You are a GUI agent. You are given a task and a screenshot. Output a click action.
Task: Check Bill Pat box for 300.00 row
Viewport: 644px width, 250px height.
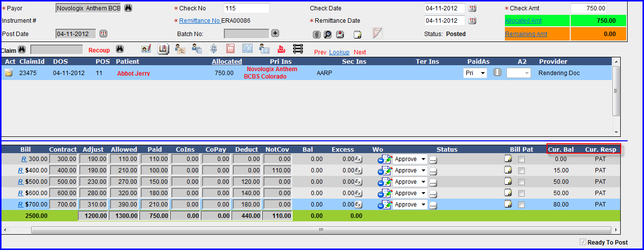[521, 160]
